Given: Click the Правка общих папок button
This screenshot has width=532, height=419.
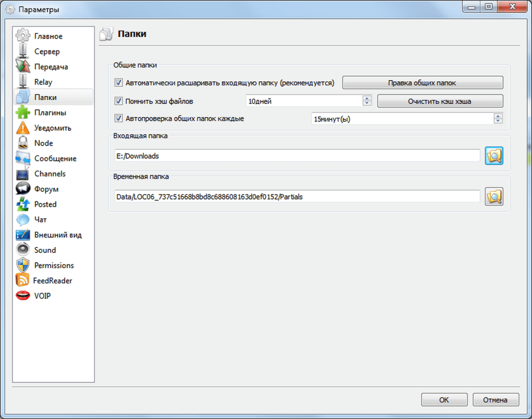Looking at the screenshot, I should coord(422,83).
